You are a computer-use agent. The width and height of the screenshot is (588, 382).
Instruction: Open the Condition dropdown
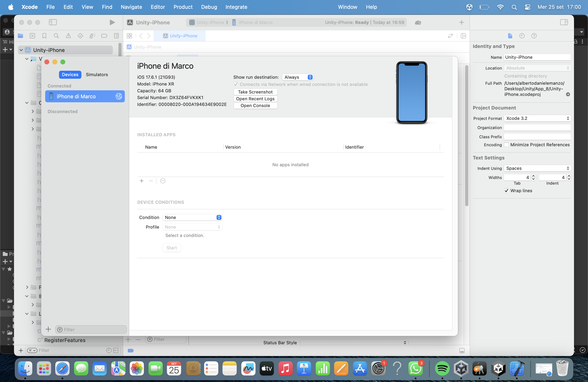coord(192,217)
